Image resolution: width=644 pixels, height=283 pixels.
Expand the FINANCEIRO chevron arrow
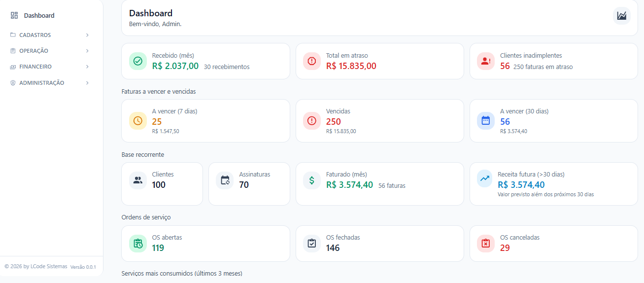click(x=87, y=67)
